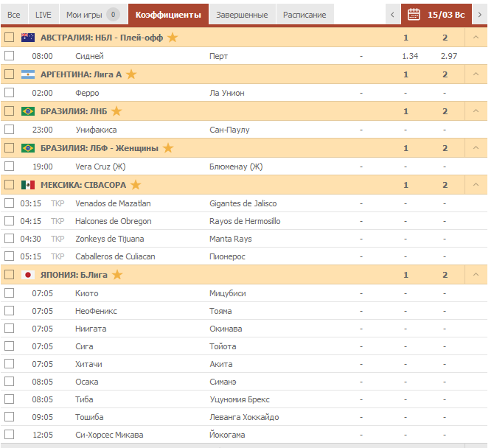Image resolution: width=494 pixels, height=448 pixels.
Task: Click the Уцуномия Брекс team name
Action: point(240,399)
